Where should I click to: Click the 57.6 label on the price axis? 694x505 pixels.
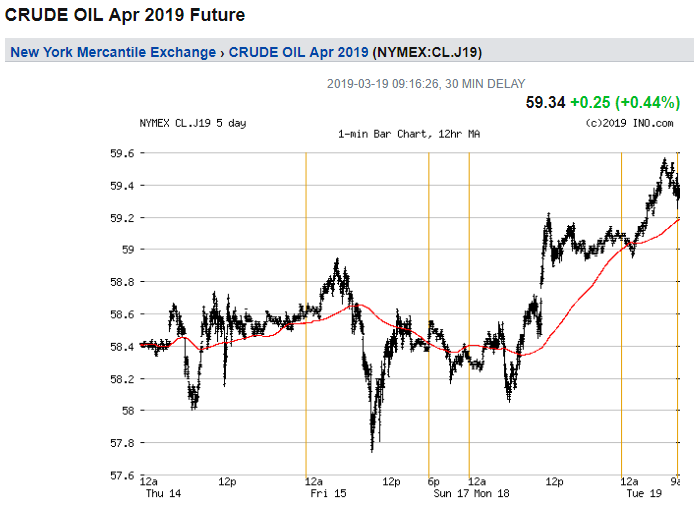[122, 475]
